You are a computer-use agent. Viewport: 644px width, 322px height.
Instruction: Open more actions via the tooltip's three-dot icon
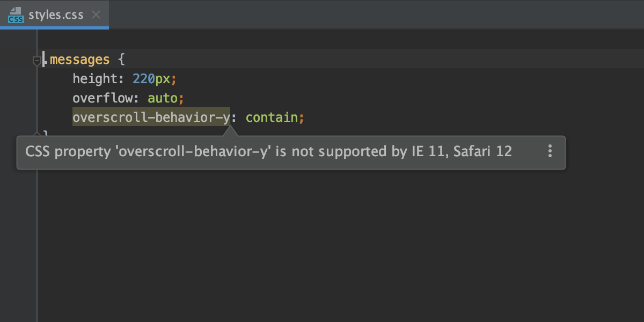(550, 152)
